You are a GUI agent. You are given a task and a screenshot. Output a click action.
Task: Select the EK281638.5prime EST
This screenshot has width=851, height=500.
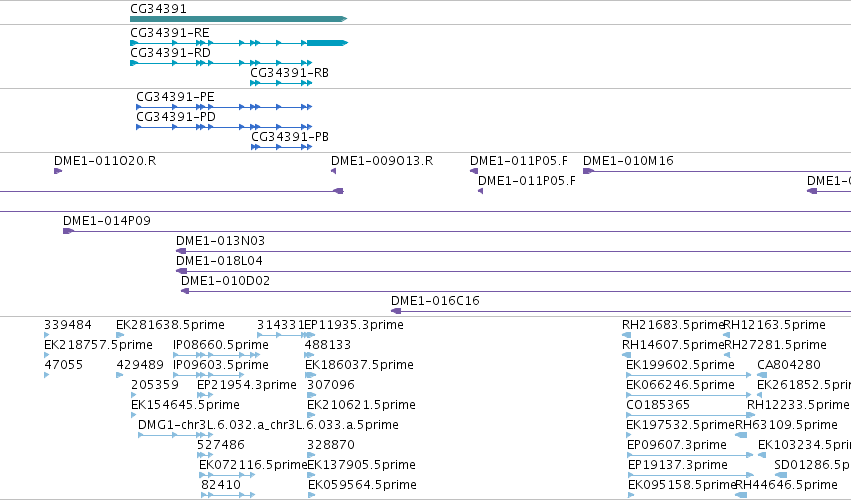[x=120, y=336]
